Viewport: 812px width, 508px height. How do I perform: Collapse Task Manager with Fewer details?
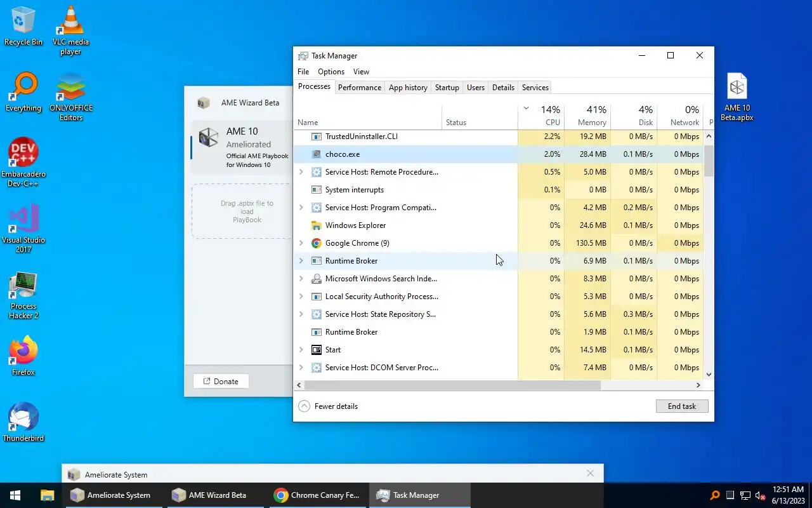tap(328, 406)
